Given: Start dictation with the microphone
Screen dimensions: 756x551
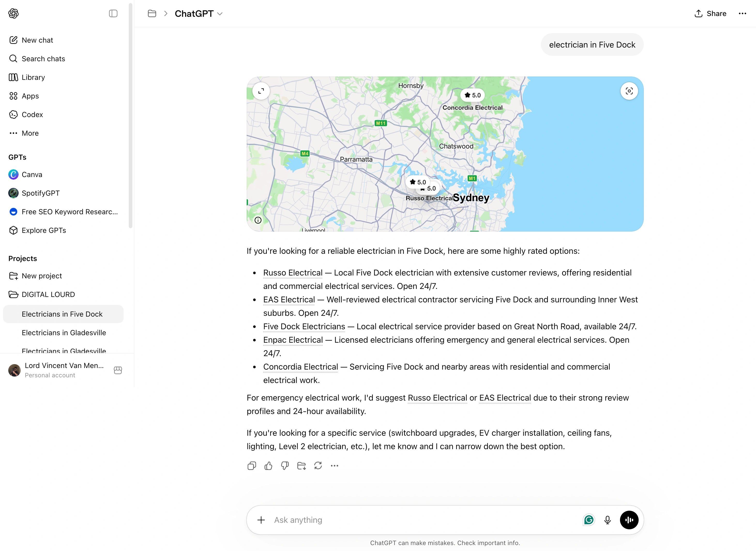Looking at the screenshot, I should pyautogui.click(x=608, y=520).
